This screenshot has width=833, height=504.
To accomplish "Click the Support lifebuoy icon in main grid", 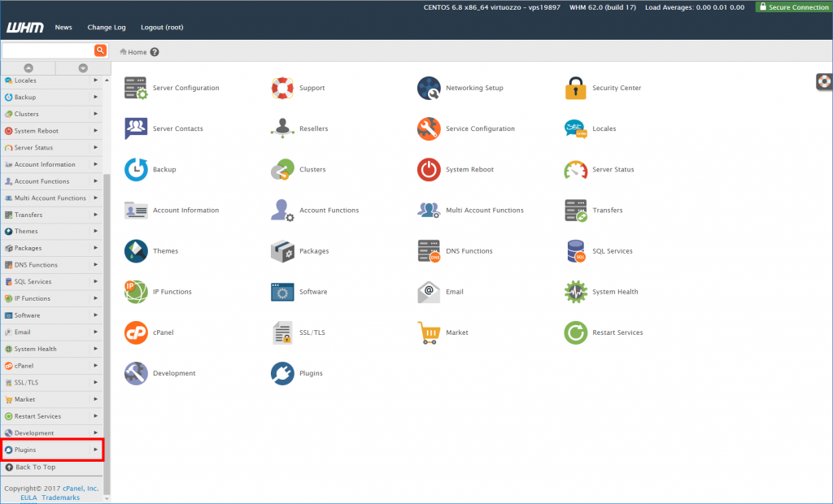I will pos(282,88).
